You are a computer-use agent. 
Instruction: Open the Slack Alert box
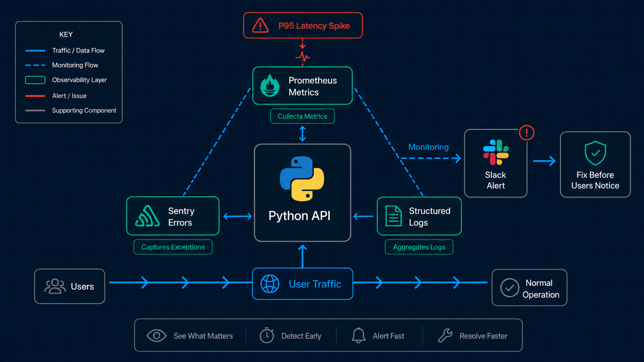[x=496, y=163]
